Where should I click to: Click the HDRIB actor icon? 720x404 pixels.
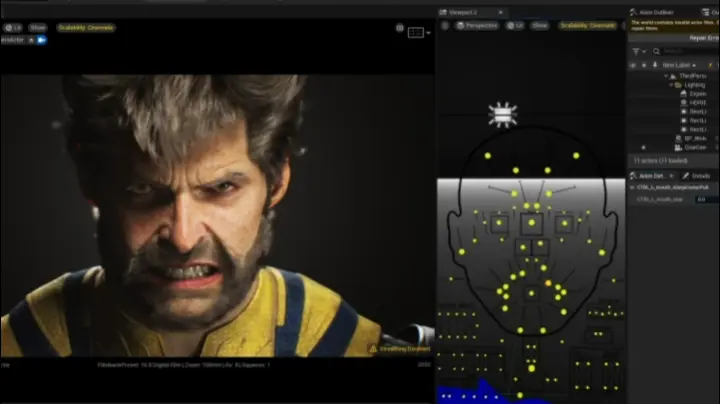(684, 102)
